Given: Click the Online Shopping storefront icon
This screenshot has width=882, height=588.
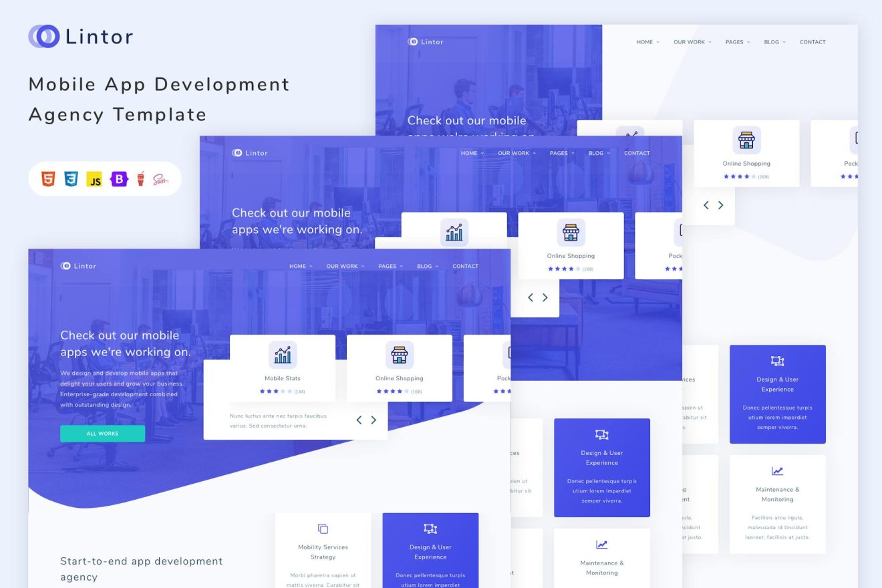Looking at the screenshot, I should click(400, 354).
